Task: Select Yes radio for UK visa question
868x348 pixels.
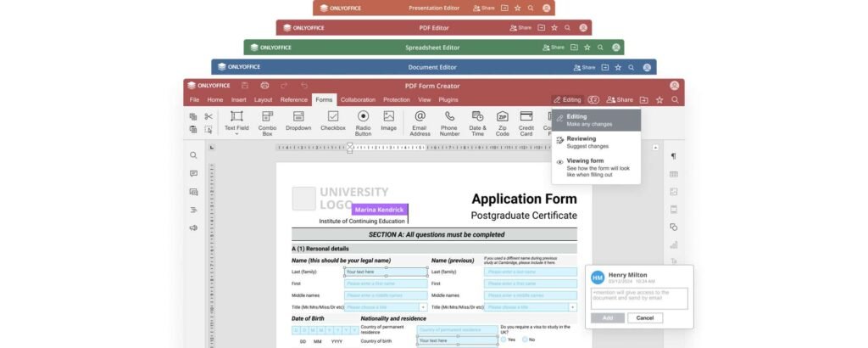Action: click(504, 340)
